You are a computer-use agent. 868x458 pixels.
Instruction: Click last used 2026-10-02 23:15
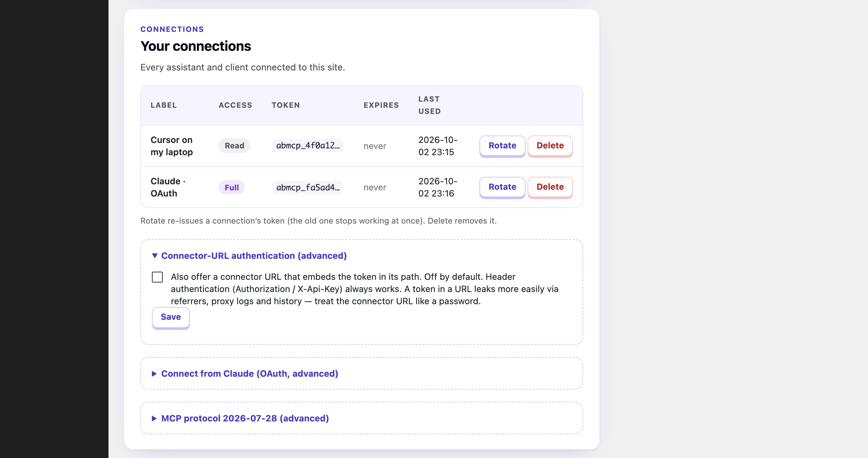(438, 146)
